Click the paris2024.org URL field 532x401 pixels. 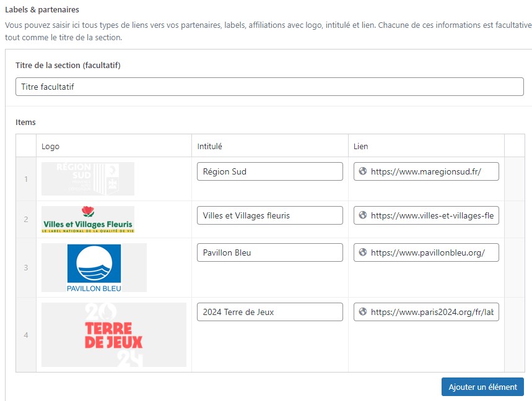(432, 313)
